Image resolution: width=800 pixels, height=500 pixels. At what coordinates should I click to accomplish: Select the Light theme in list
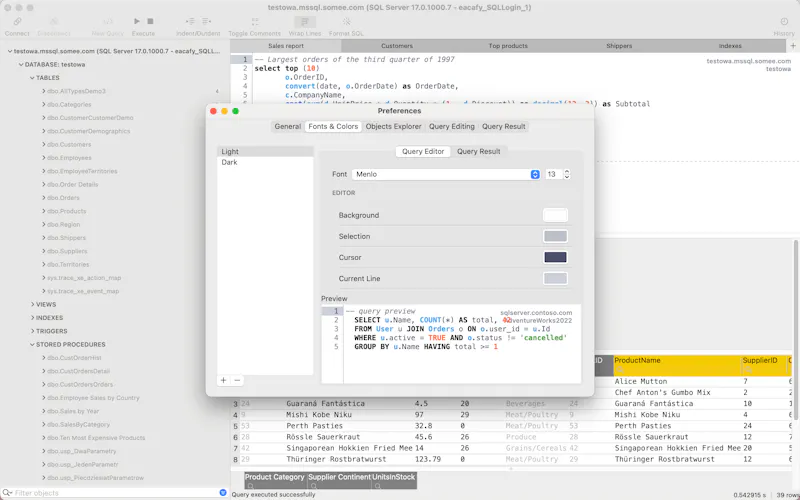click(265, 152)
